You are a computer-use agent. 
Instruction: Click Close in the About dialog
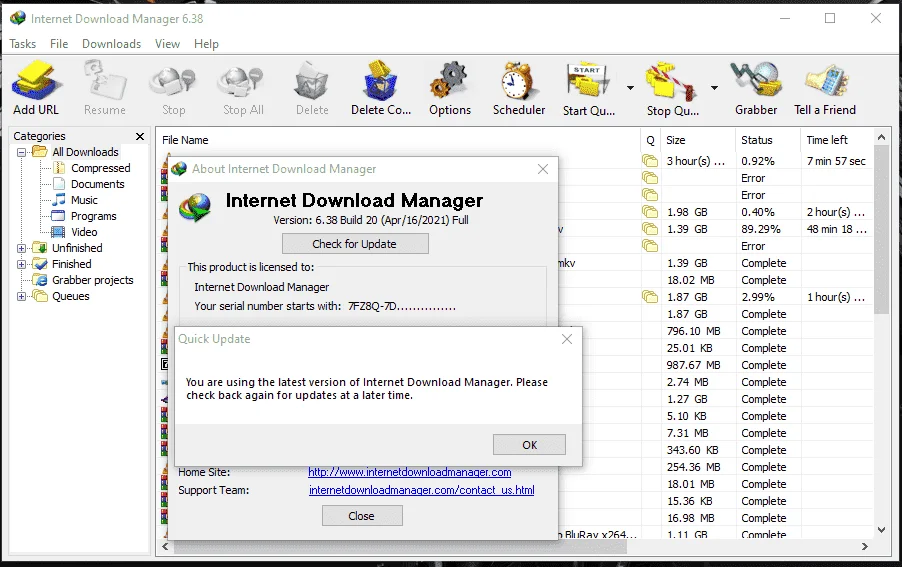[x=362, y=516]
